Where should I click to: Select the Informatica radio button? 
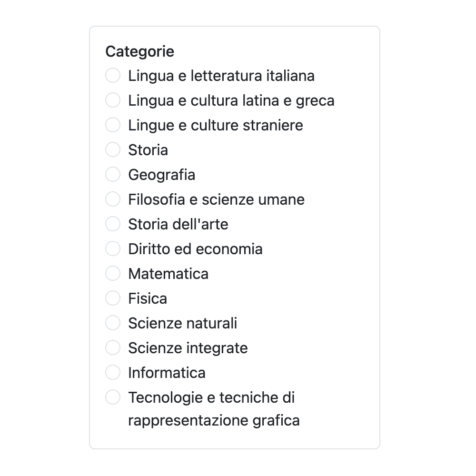pyautogui.click(x=113, y=372)
